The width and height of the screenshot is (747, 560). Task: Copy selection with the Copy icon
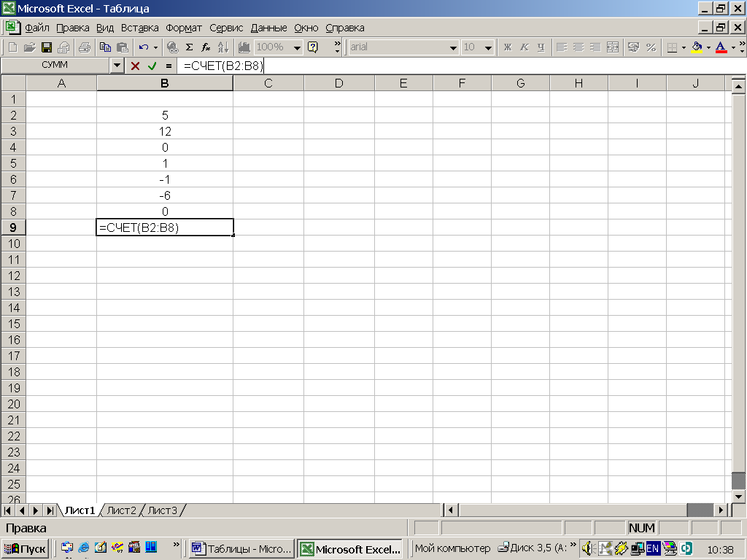[x=105, y=47]
